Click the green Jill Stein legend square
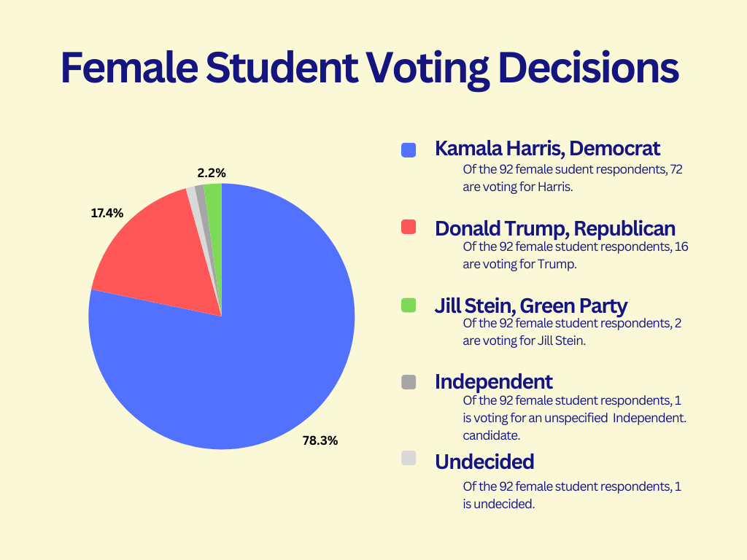The image size is (747, 560). pos(409,306)
